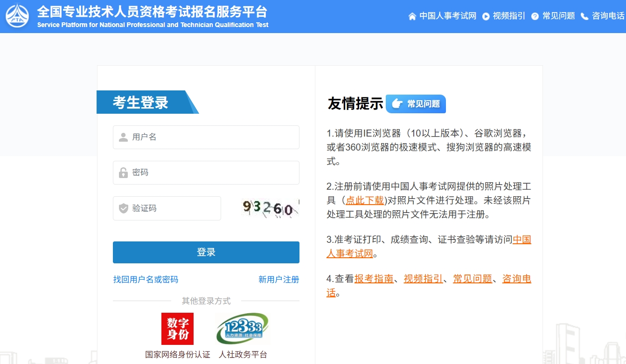Click the home icon beside 中国人事考试网

point(412,16)
